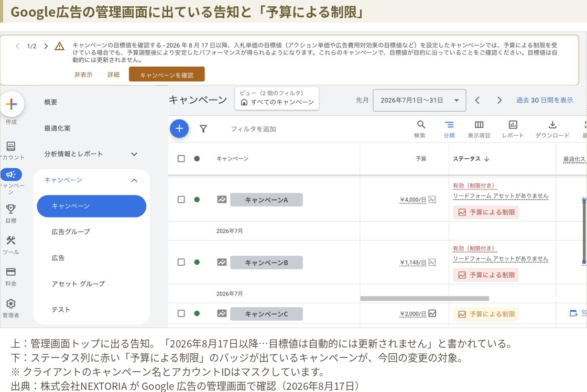Viewport: 587px width, 392px height.
Task: Select テスト in the navigation
Action: click(61, 310)
